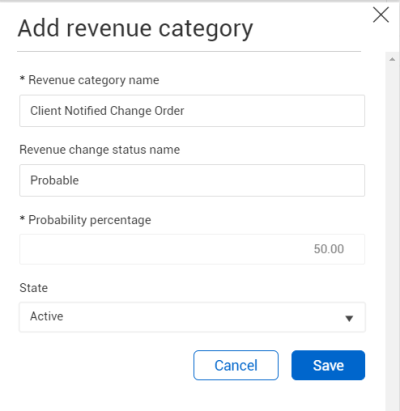This screenshot has height=411, width=400.
Task: Click the vertical scrollbar track
Action: (392, 233)
